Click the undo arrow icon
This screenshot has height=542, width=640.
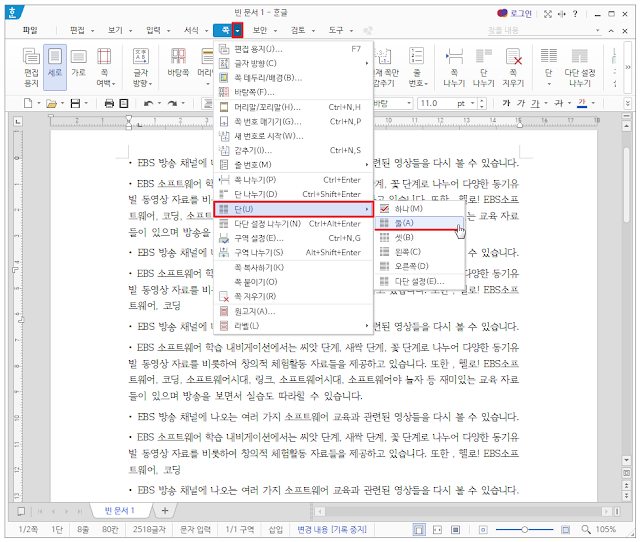coord(148,103)
